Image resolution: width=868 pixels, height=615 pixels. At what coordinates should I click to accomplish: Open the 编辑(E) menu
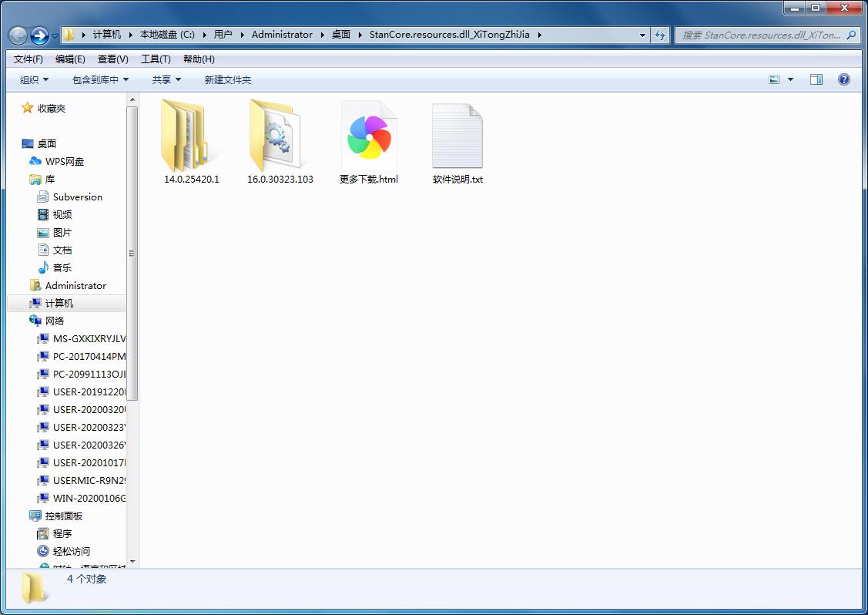tap(70, 59)
